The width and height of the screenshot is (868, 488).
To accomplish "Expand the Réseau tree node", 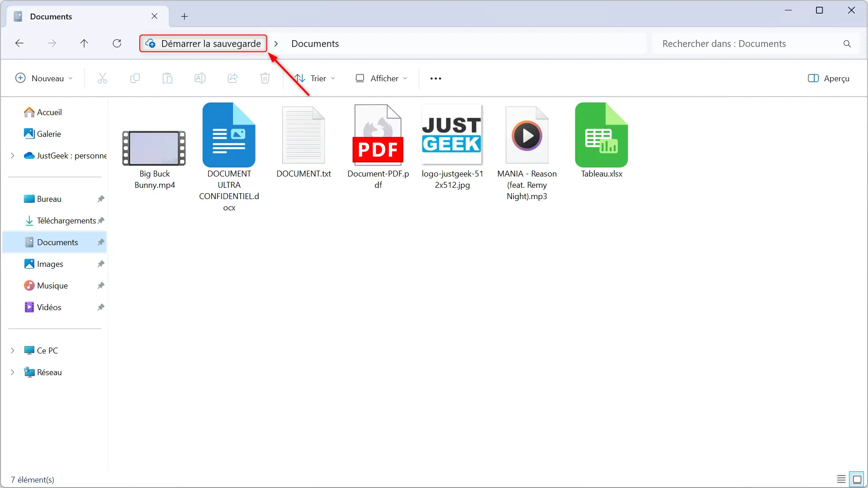I will tap(13, 372).
